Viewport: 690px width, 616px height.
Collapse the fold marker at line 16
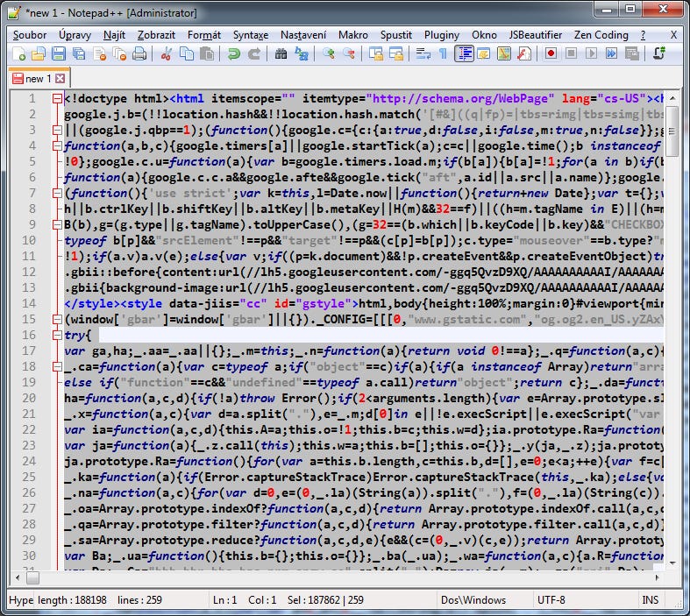pos(57,335)
